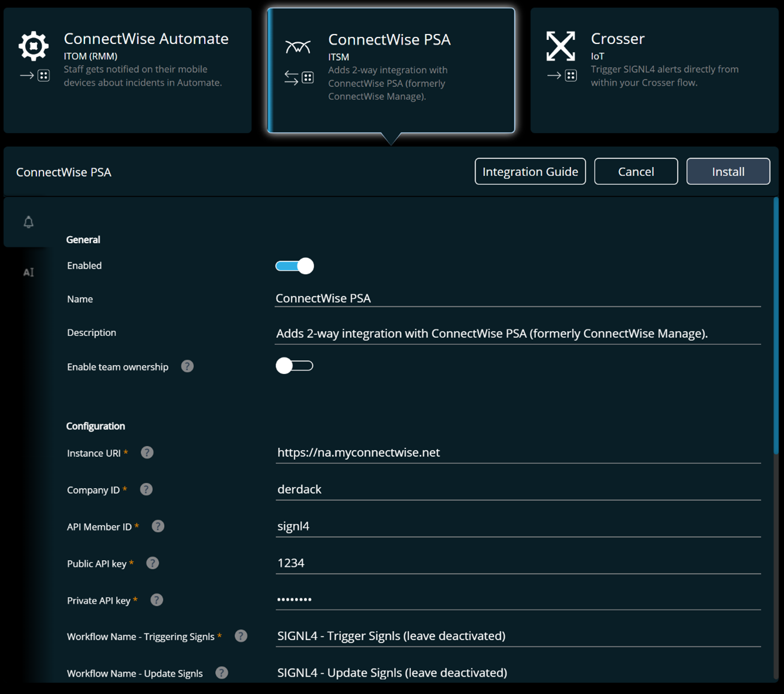Screen dimensions: 784x694
Task: Click help icon next to Private API key
Action: (157, 600)
